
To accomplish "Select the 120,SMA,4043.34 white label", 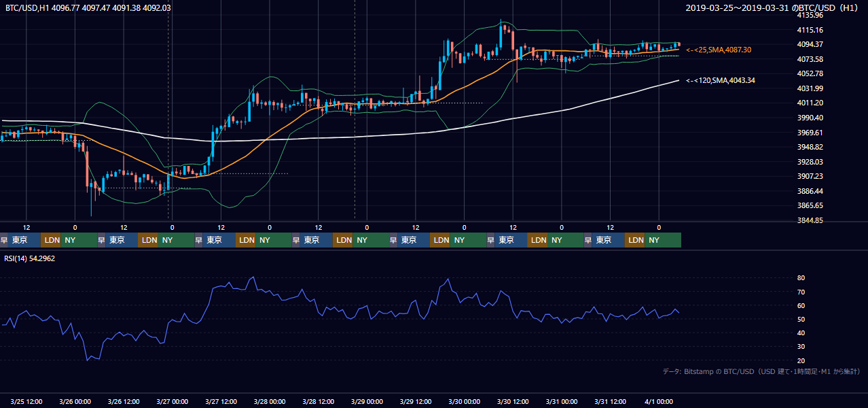I will (721, 80).
